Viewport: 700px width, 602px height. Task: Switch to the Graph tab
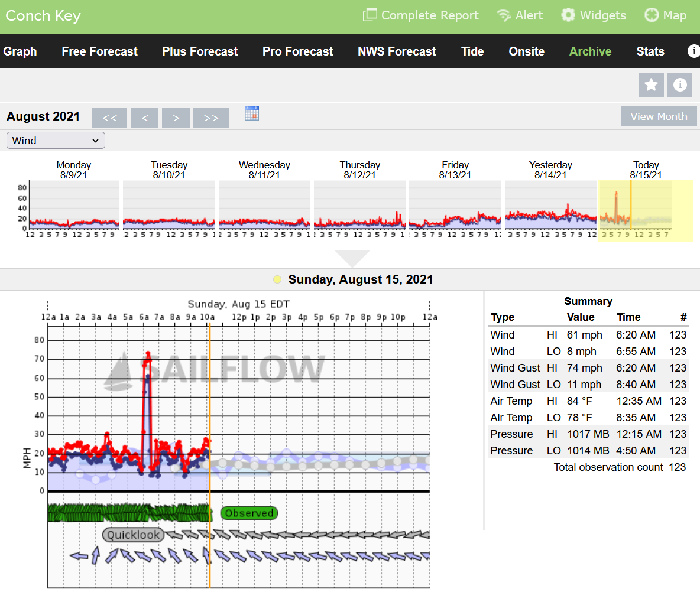[x=20, y=51]
